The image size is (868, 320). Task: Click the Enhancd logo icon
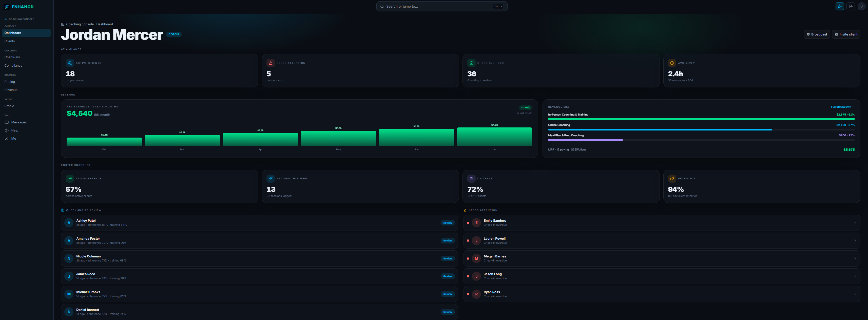[x=7, y=7]
